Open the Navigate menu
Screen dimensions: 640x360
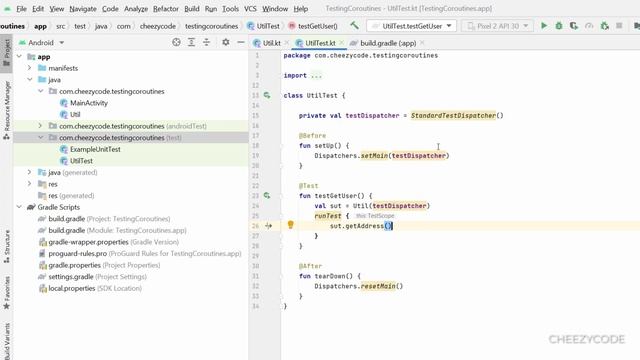click(83, 9)
